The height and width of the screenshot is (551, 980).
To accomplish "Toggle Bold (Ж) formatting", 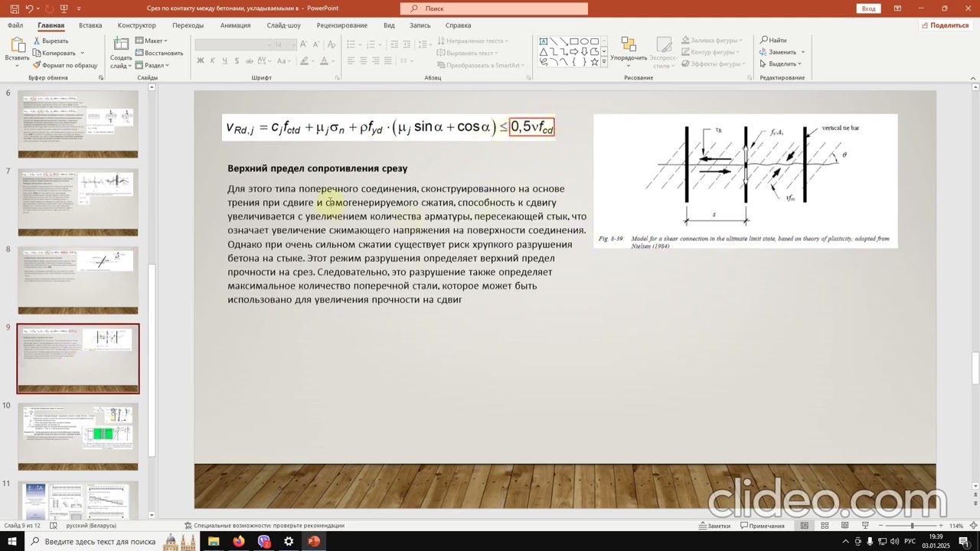I will tap(201, 60).
